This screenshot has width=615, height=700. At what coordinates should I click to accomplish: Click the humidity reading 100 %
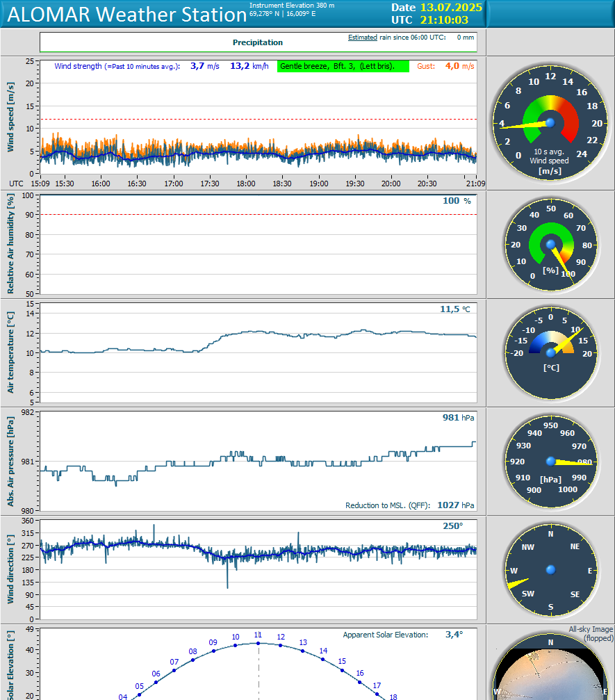point(457,201)
